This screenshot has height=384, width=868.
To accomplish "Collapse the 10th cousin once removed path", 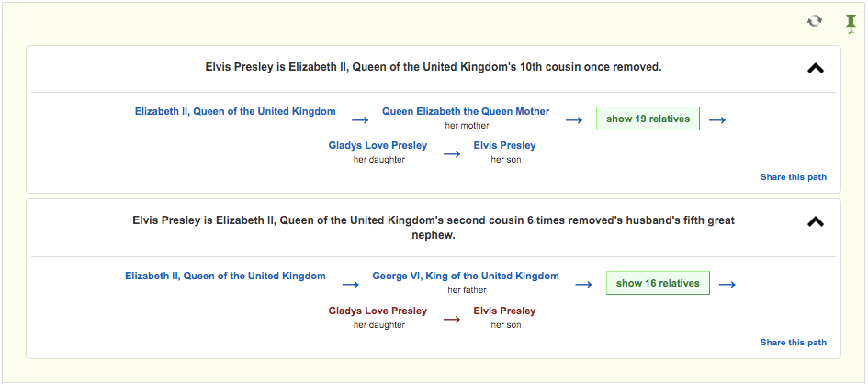I will click(x=816, y=69).
